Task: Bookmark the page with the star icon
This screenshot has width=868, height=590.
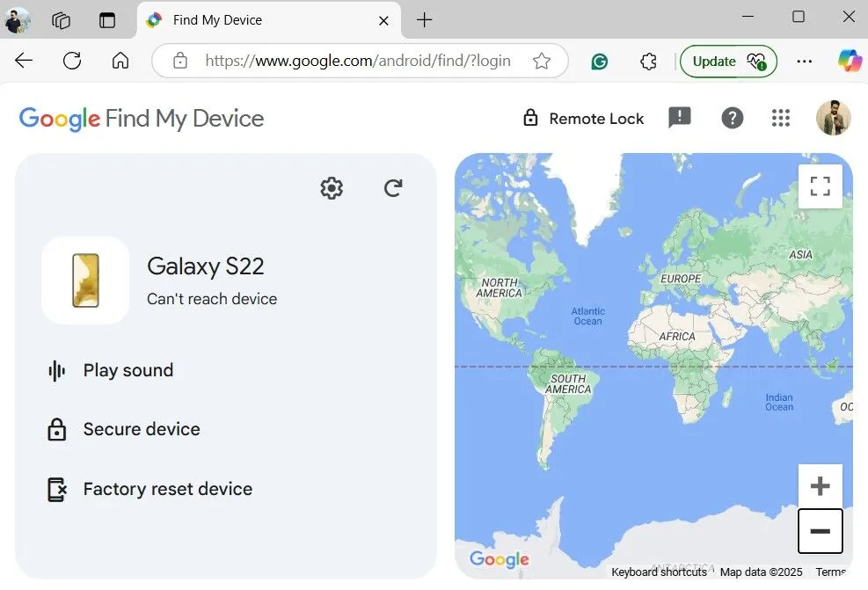Action: coord(543,61)
